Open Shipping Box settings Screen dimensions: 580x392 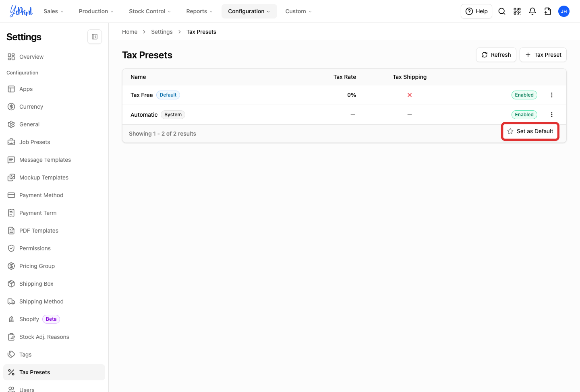pos(54,284)
